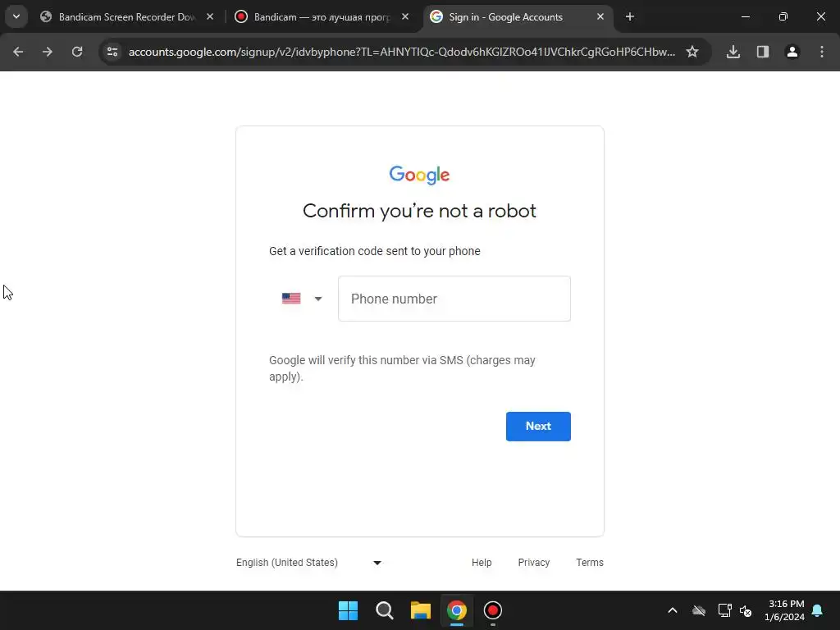This screenshot has width=840, height=630.
Task: Click the Chrome taskbar icon
Action: [x=457, y=610]
